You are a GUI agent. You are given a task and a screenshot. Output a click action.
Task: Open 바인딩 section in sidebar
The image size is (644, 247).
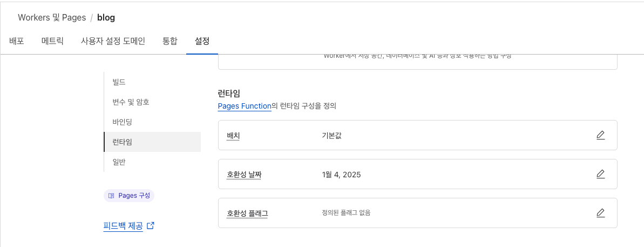[122, 122]
